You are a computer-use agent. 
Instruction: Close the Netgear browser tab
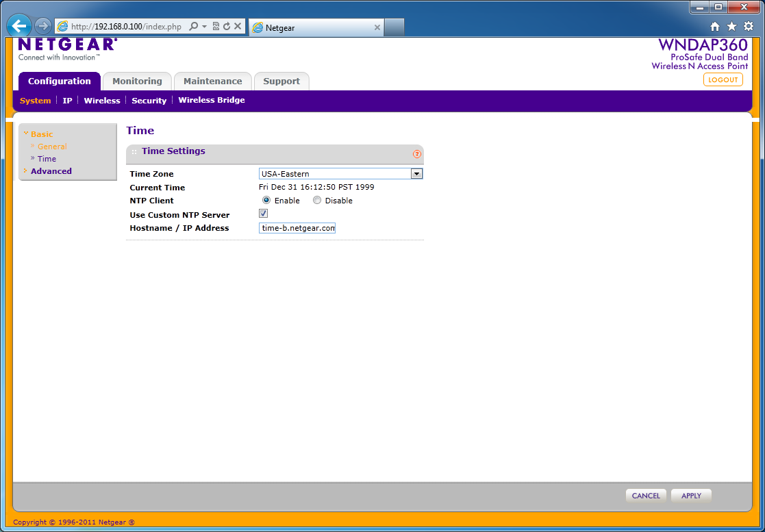point(377,27)
